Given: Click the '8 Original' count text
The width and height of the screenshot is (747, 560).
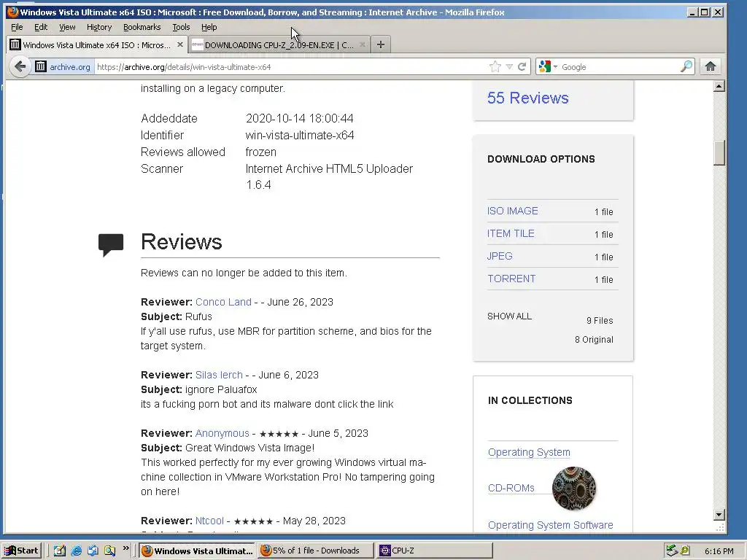Looking at the screenshot, I should coord(594,340).
